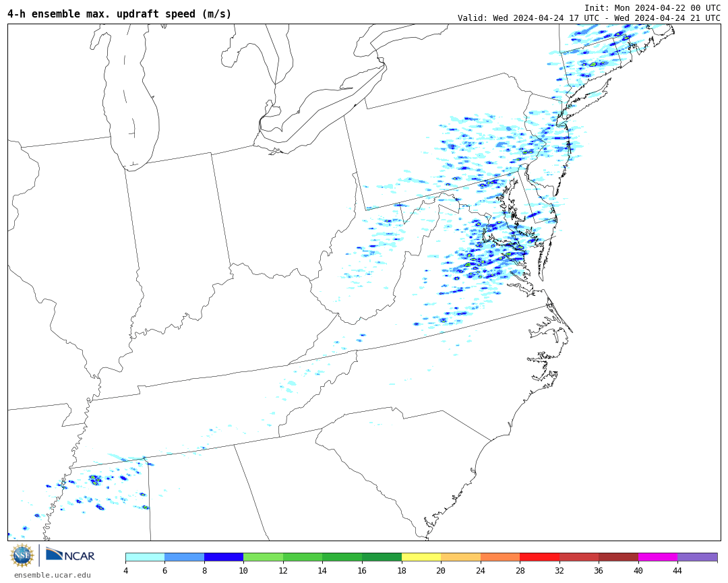Click the colorbar label '40'
This screenshot has height=583, width=728.
(638, 570)
